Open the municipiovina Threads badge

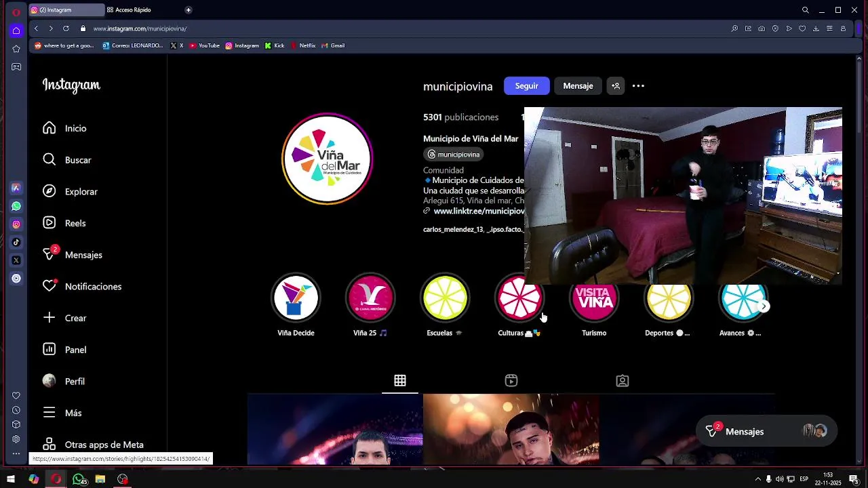point(454,155)
